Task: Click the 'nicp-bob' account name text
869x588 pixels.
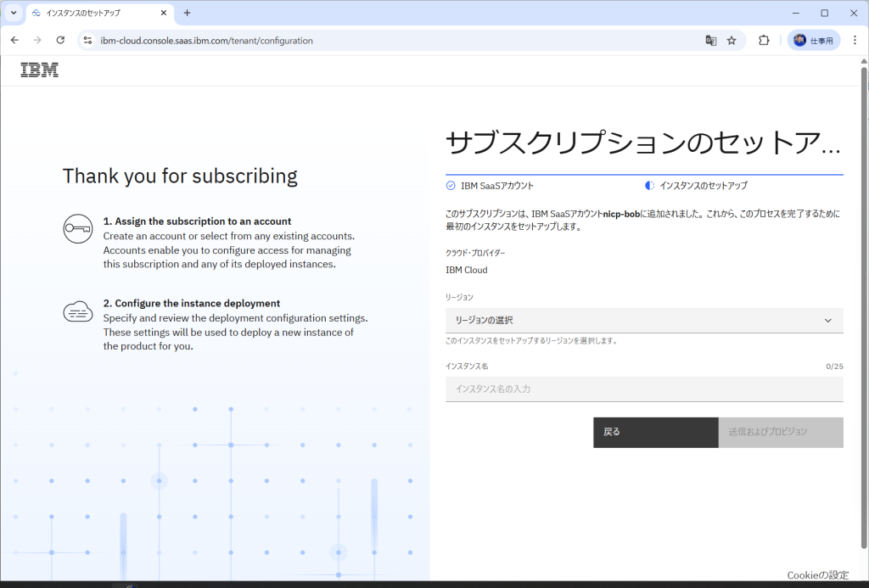Action: point(621,214)
